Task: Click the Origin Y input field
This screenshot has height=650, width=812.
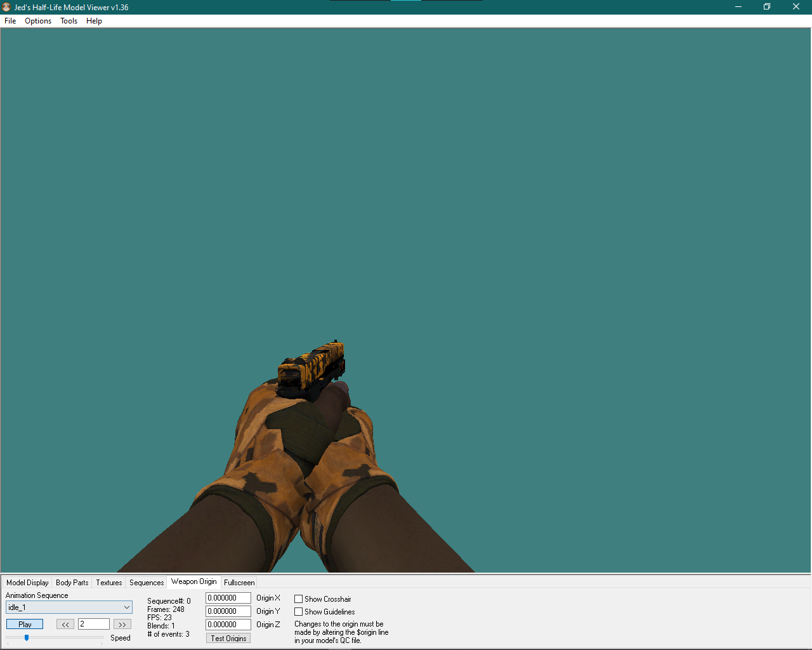Action: 228,611
